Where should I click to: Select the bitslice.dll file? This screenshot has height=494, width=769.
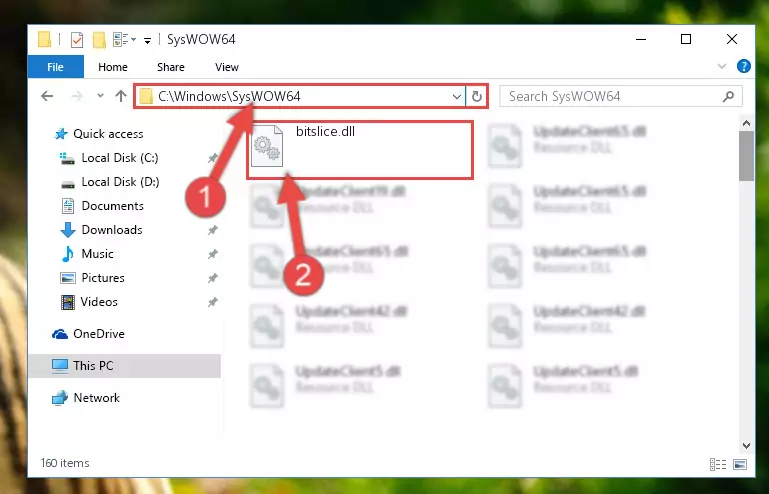360,150
